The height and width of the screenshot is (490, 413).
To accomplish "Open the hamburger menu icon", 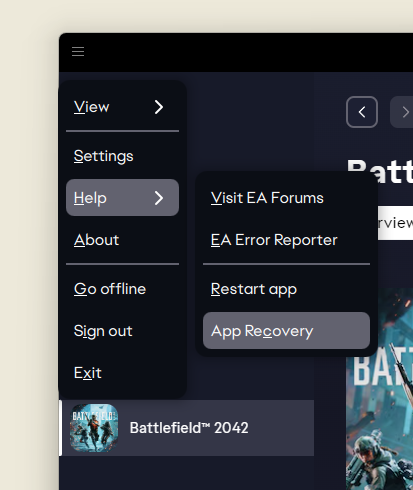I will 78,52.
